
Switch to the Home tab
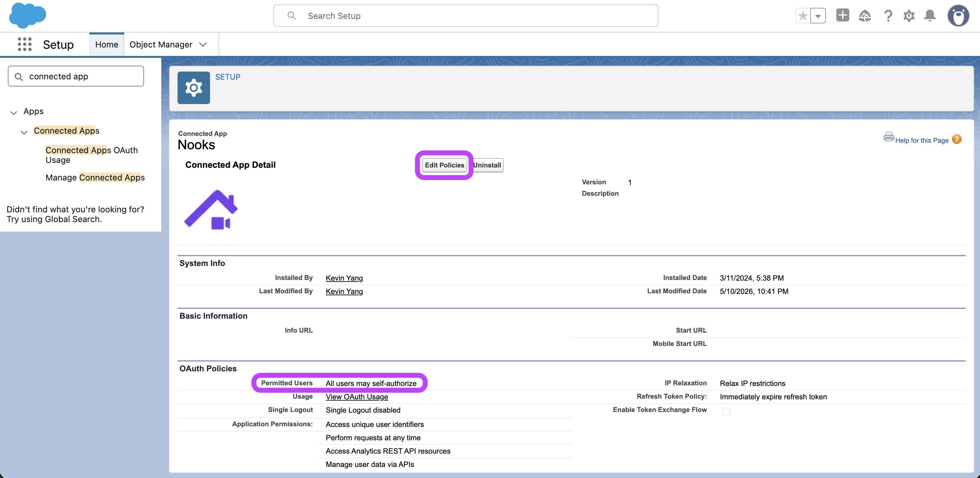pyautogui.click(x=107, y=45)
